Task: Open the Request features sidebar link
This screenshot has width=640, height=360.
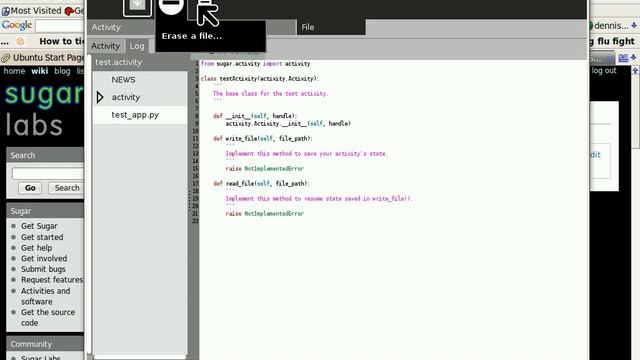Action: [52, 280]
